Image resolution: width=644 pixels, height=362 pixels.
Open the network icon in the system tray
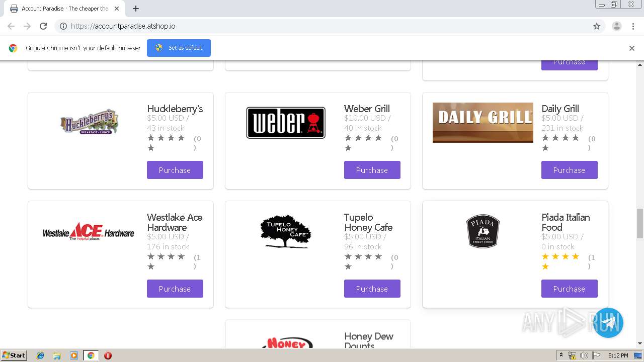pos(573,355)
